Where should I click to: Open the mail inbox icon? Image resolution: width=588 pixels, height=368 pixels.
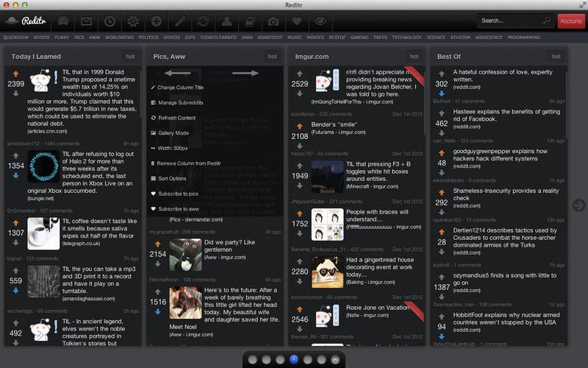click(x=86, y=21)
